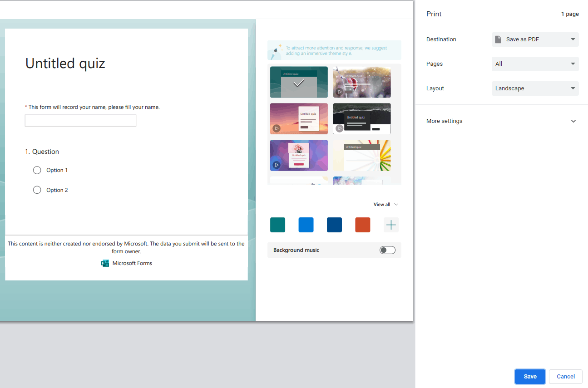Click the Untitled quiz title

65,63
